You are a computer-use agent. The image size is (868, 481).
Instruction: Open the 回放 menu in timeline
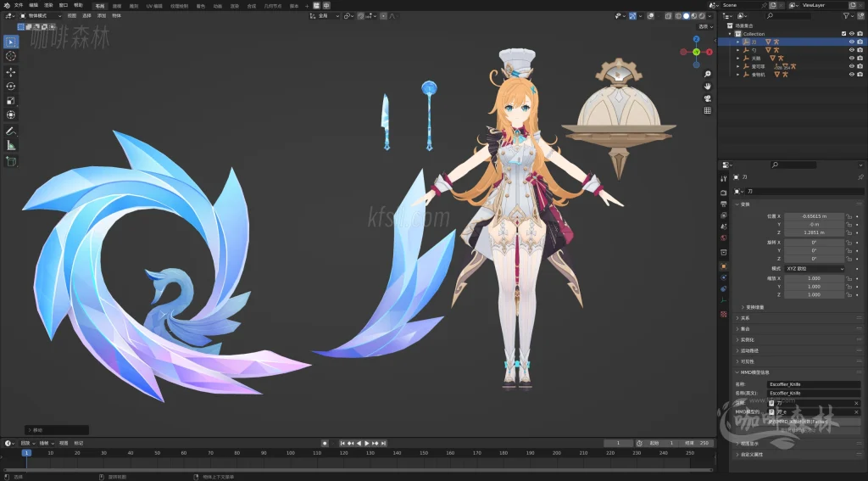tap(27, 444)
